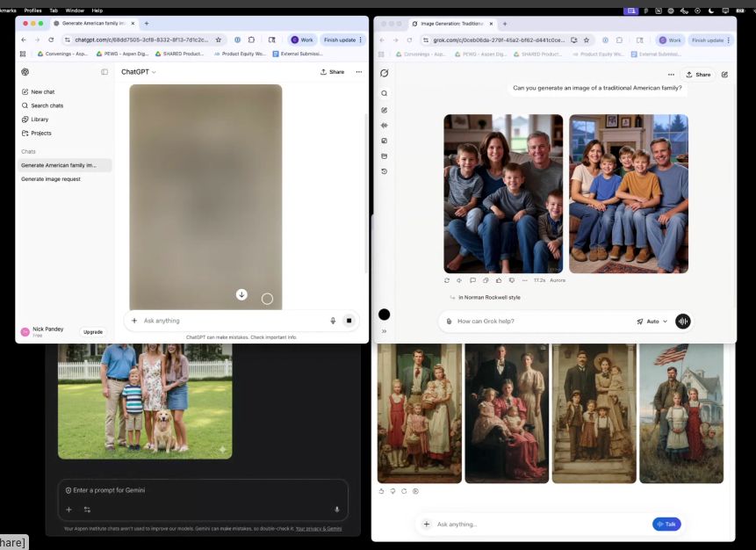
Task: Open the three-dot menu in ChatGPT's header
Action: [358, 71]
